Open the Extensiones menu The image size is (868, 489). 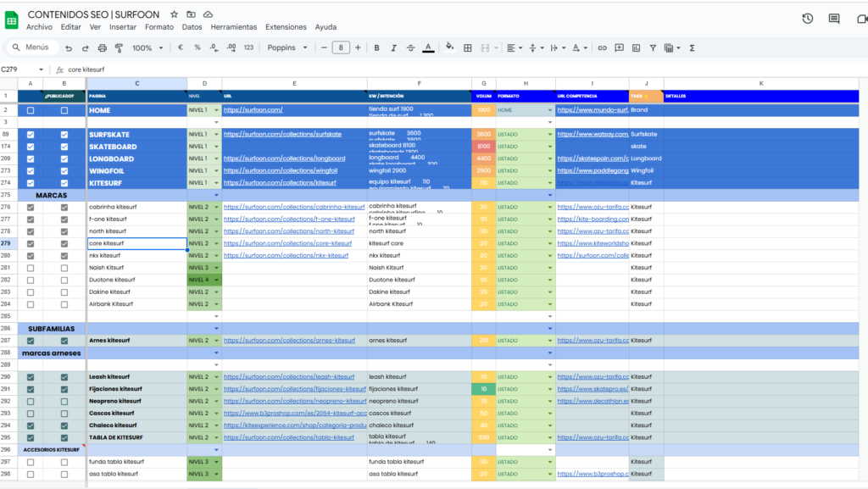[x=286, y=27]
